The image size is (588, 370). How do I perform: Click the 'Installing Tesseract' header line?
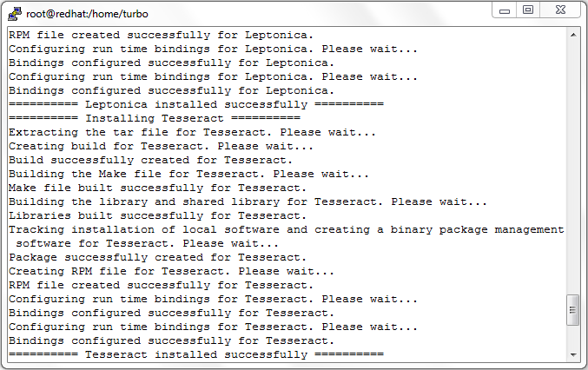coord(155,118)
